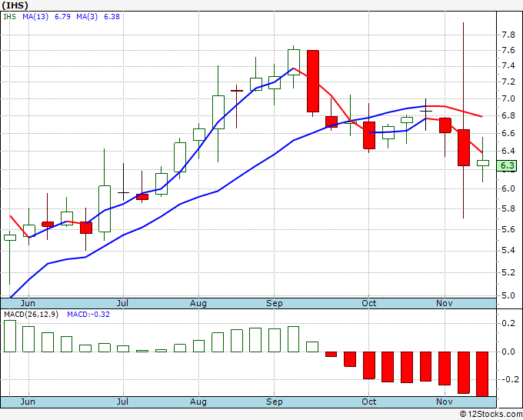Select Aug on the price chart time axis
Image resolution: width=523 pixels, height=420 pixels.
[x=198, y=303]
